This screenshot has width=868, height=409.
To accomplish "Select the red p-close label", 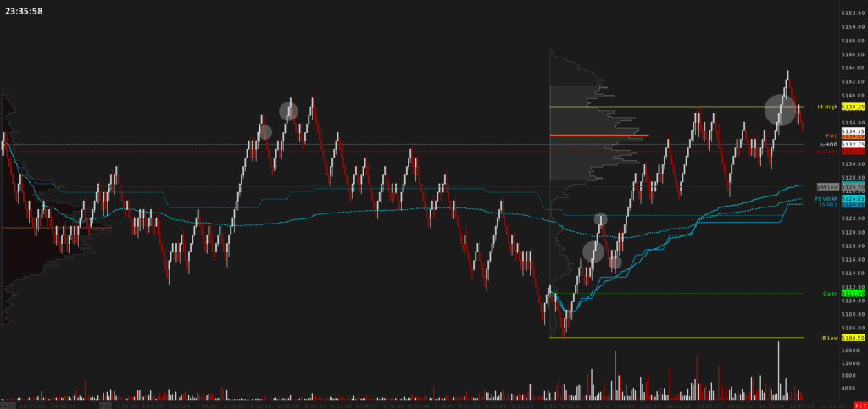I will 828,151.
